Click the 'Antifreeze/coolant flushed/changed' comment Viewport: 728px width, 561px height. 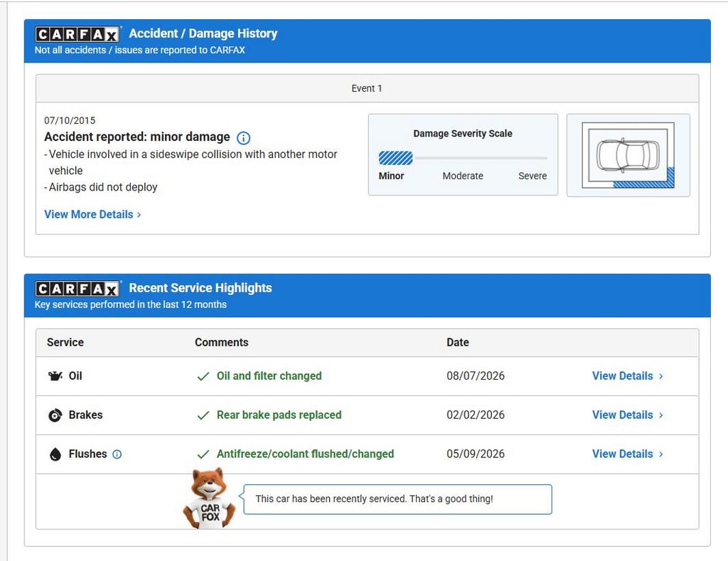[x=306, y=454]
